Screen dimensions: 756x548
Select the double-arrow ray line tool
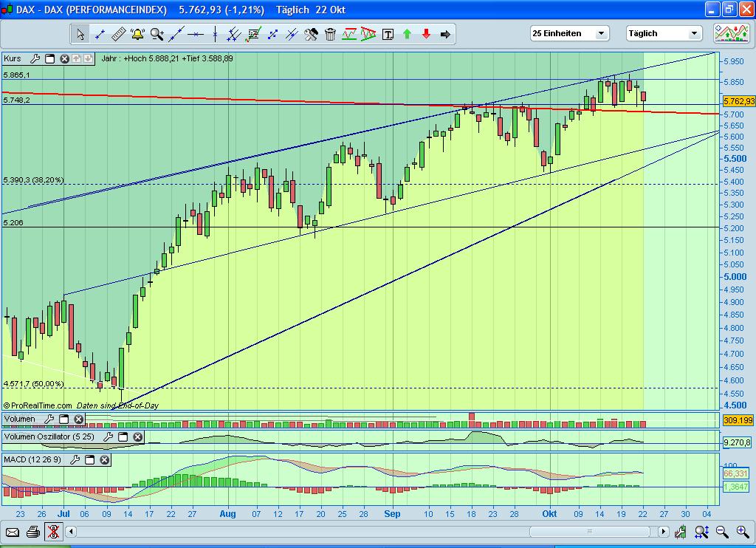[272, 34]
